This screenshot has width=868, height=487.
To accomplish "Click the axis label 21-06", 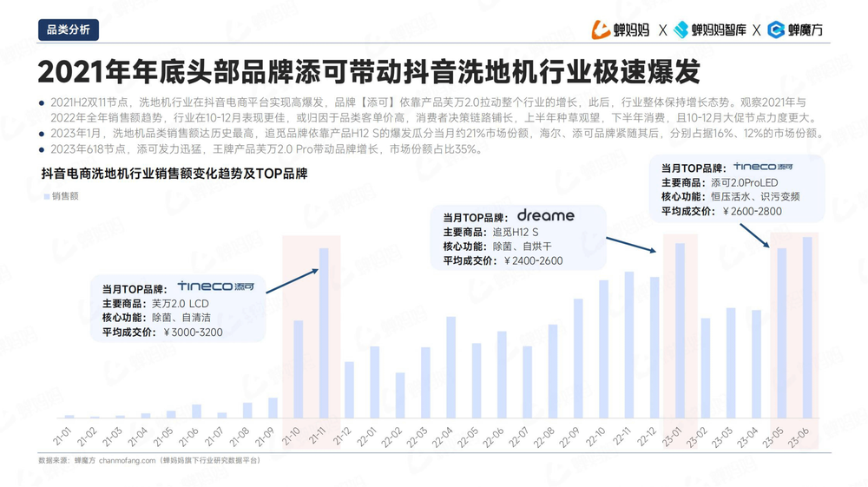I will coord(188,437).
